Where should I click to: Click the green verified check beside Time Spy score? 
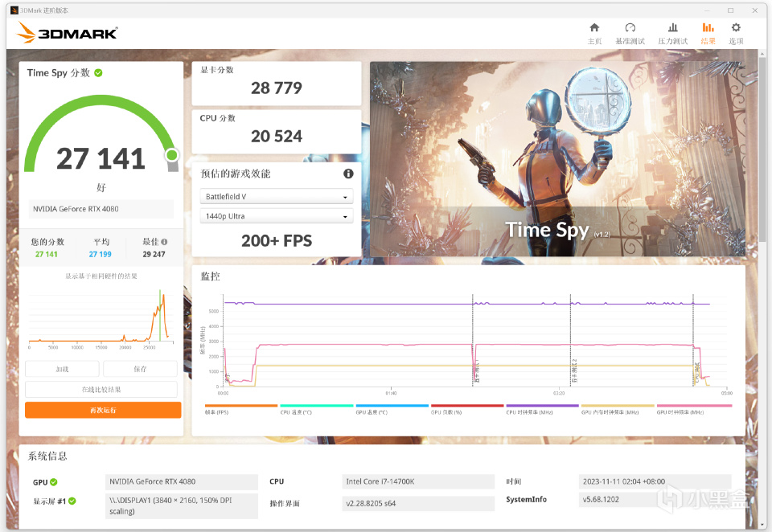98,73
